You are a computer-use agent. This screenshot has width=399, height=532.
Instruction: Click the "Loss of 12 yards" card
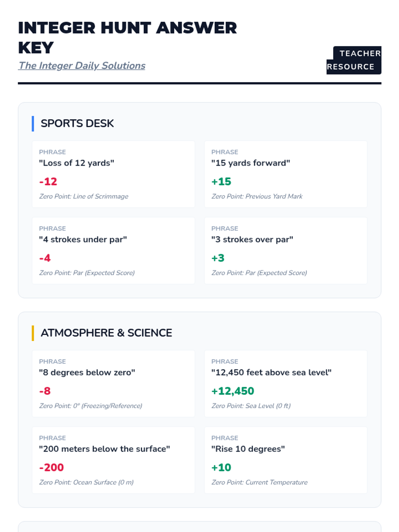click(x=113, y=174)
